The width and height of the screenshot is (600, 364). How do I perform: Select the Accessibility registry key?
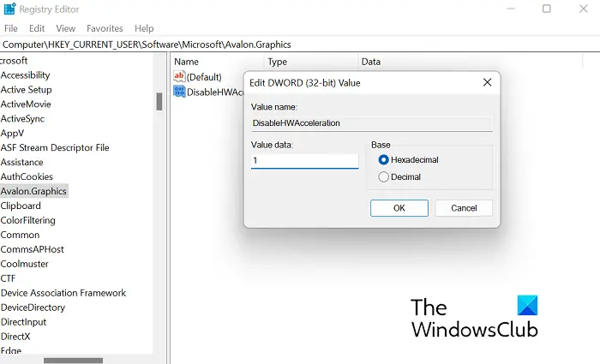pyautogui.click(x=25, y=75)
